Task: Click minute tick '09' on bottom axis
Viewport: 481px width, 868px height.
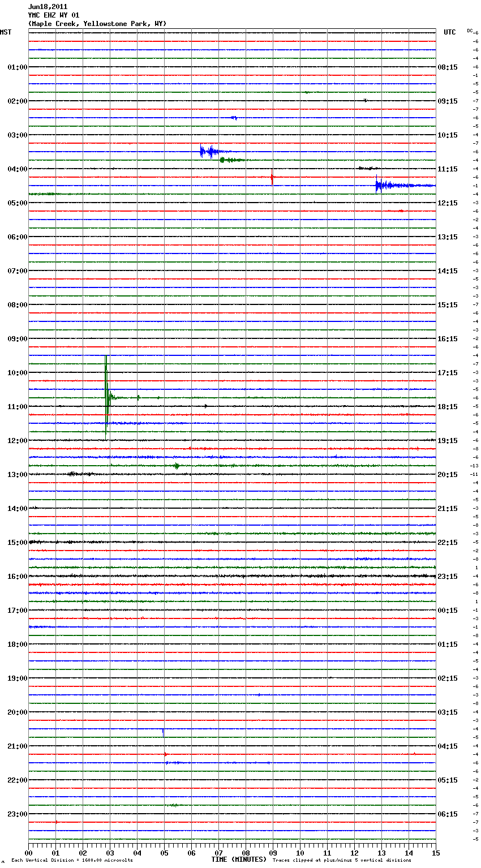Action: coord(273,853)
